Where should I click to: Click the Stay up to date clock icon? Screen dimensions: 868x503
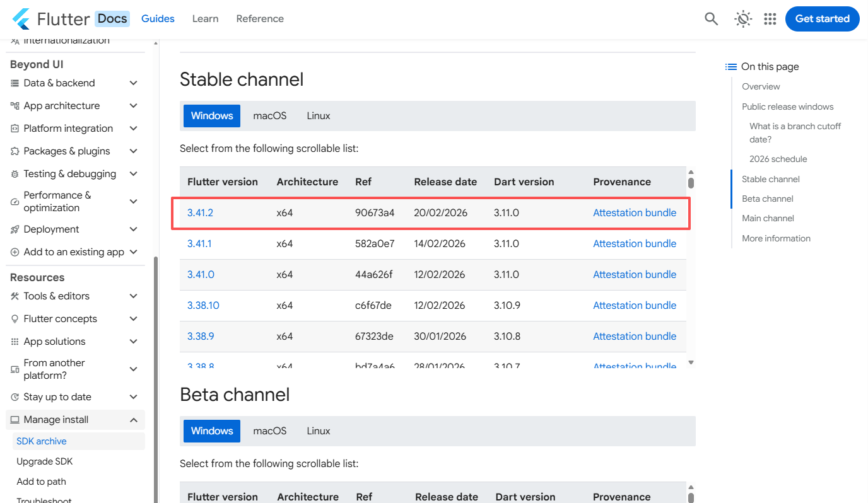click(15, 397)
